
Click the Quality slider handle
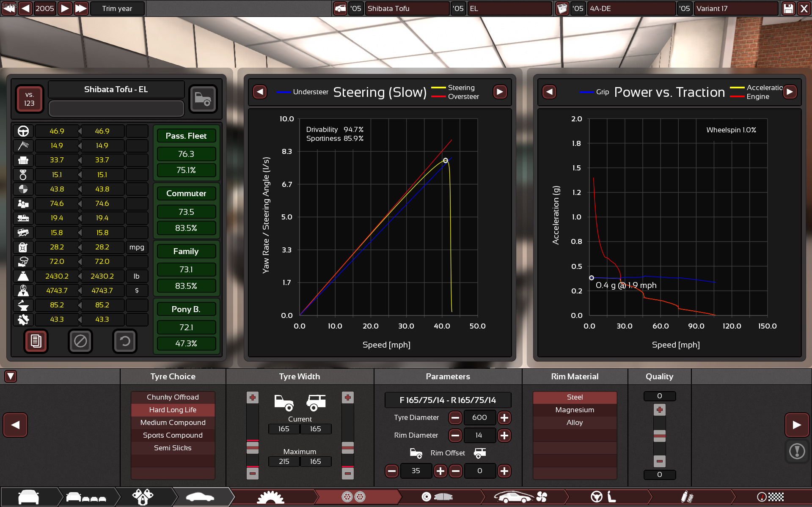coord(659,436)
